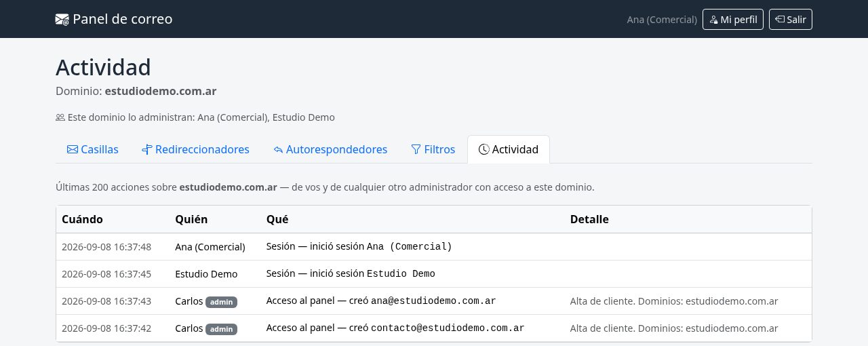Click the ana@estudiodemo.com.ar creation entry

pos(381,301)
